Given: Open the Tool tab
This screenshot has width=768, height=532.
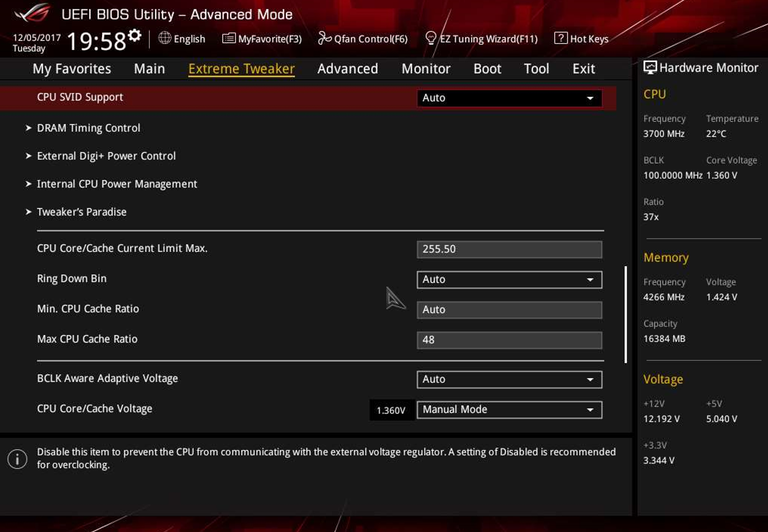Looking at the screenshot, I should tap(537, 69).
